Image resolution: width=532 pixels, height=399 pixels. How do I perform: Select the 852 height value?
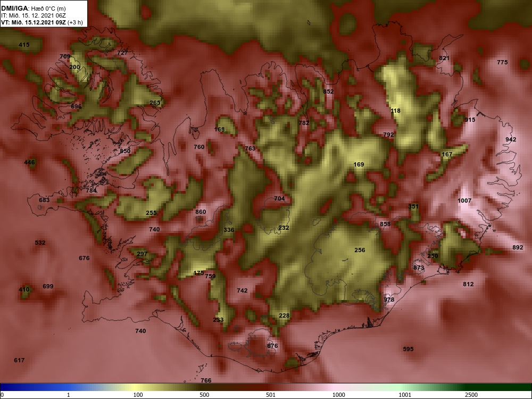(328, 92)
